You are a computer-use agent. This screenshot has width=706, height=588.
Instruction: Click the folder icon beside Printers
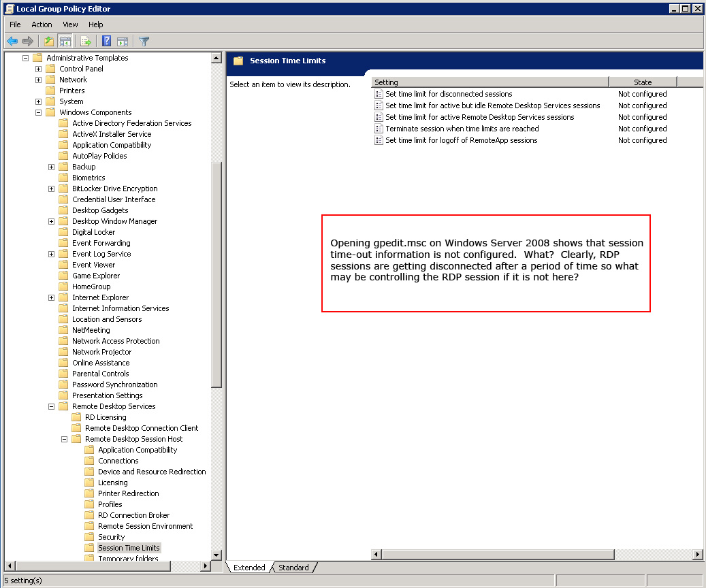(x=50, y=91)
